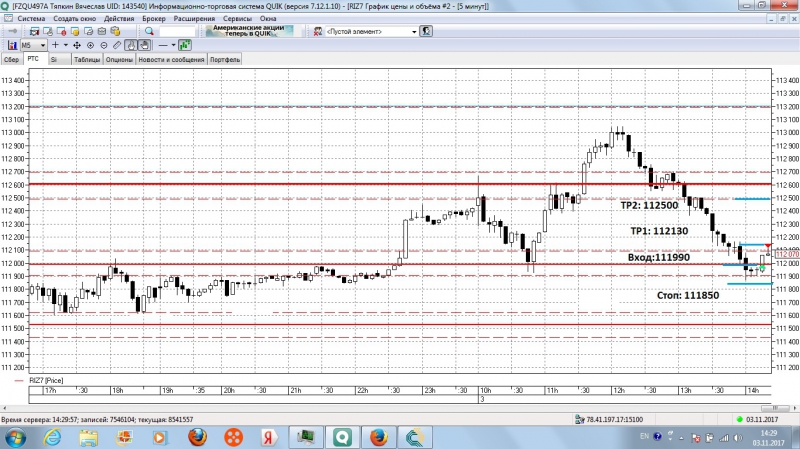800x449 pixels.
Task: Click the server address 78.41.197.17:15100
Action: [614, 419]
